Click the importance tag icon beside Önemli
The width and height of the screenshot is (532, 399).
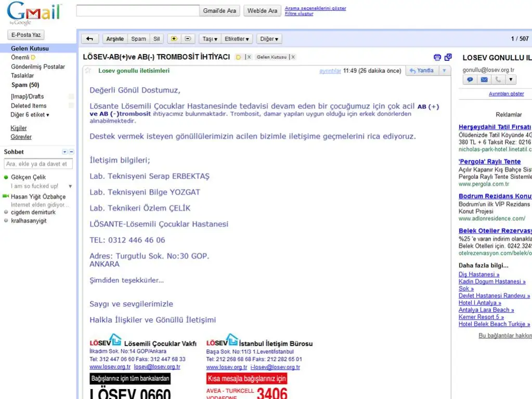(x=33, y=57)
